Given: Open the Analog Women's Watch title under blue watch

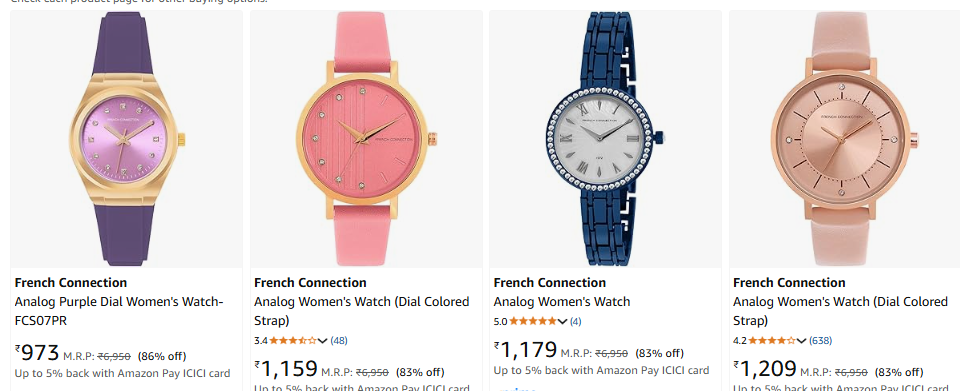Looking at the screenshot, I should coord(561,302).
